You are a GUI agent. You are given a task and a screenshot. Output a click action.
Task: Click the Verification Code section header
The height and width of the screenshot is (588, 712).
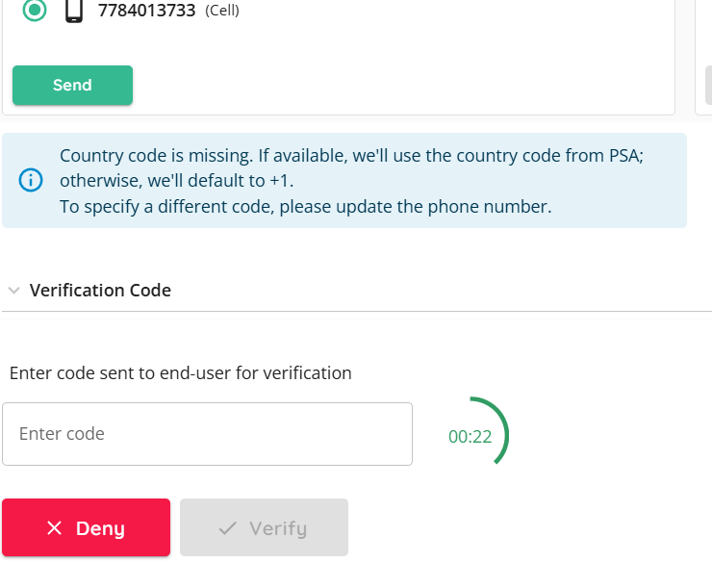[x=100, y=290]
